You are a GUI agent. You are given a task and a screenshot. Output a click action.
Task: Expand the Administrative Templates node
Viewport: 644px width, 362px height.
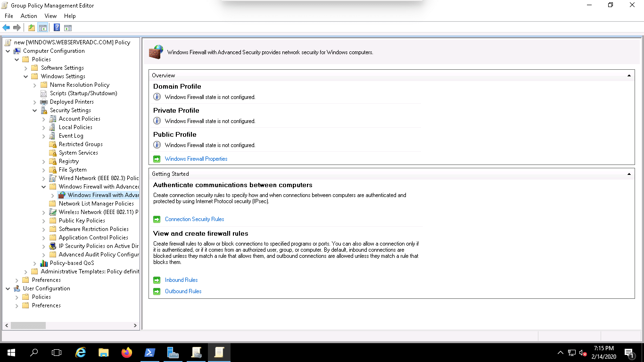pos(26,271)
